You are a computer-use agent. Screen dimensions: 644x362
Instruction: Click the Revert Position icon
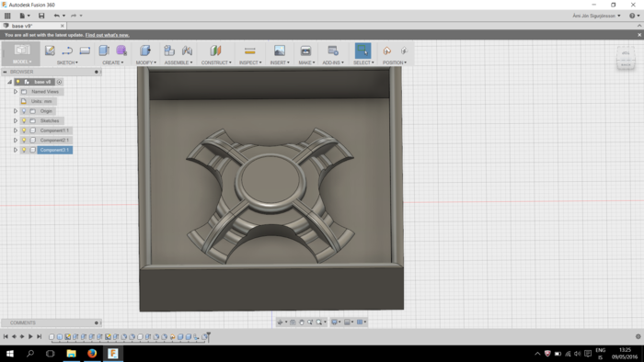[404, 51]
